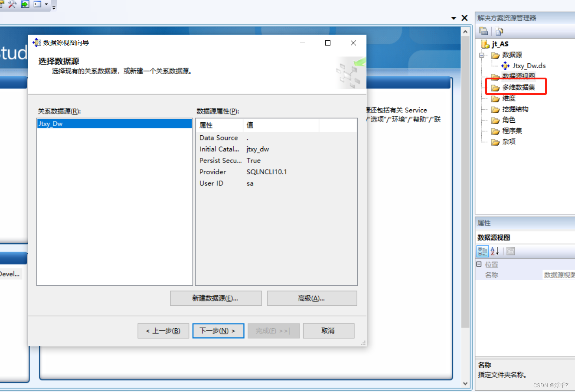Select the 数据源视图 folder

coord(518,76)
